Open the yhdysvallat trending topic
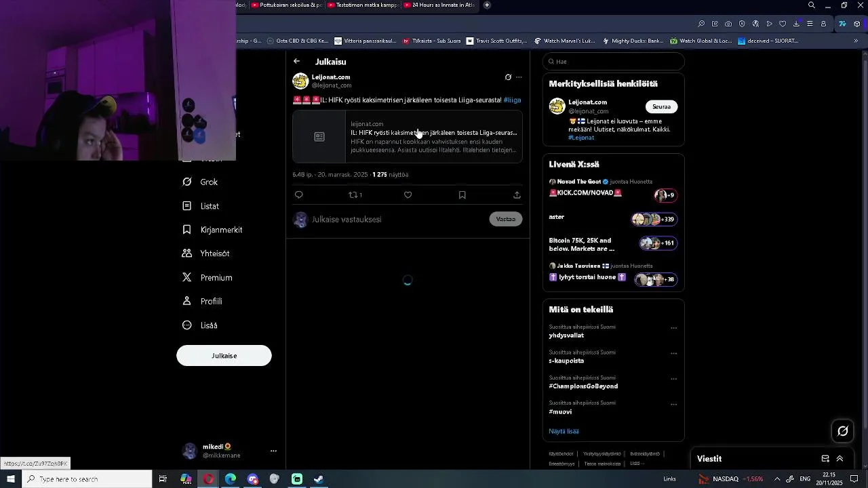Viewport: 868px width, 488px height. pyautogui.click(x=566, y=335)
